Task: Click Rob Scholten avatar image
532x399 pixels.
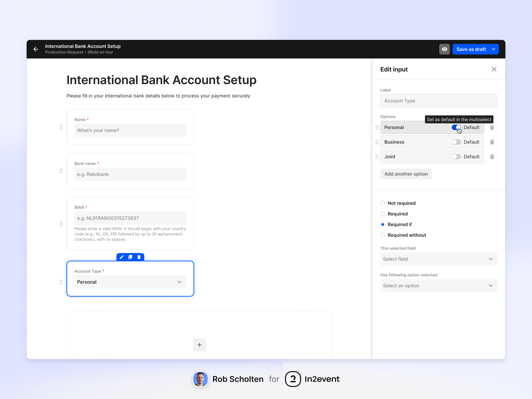Action: (x=200, y=379)
